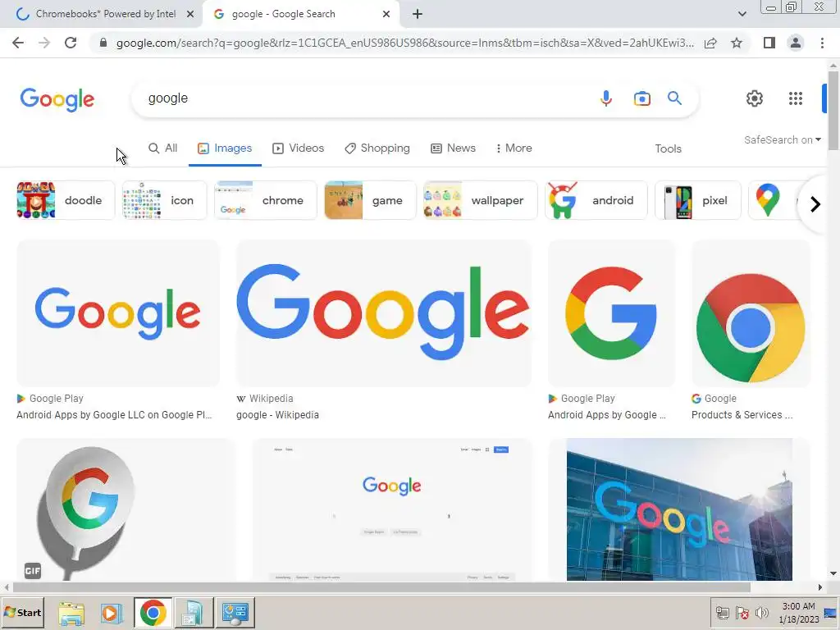The height and width of the screenshot is (630, 840).
Task: Click the Show desktop taskbar button
Action: pyautogui.click(x=831, y=613)
